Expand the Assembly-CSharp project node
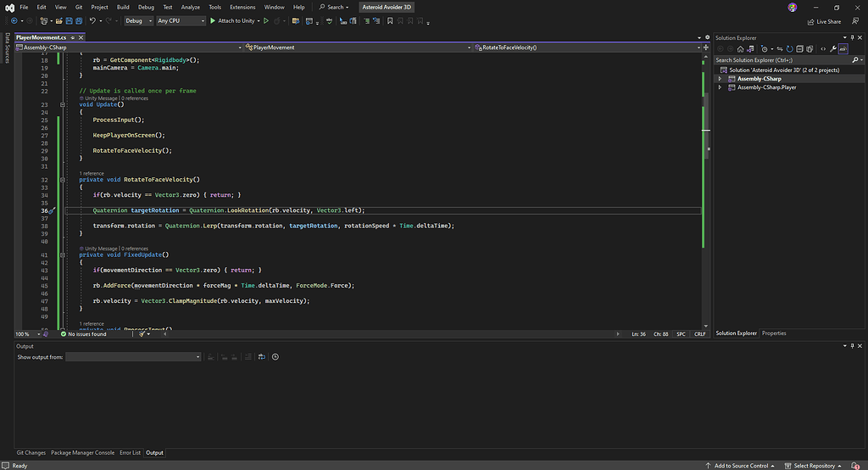This screenshot has width=868, height=470. (x=721, y=78)
